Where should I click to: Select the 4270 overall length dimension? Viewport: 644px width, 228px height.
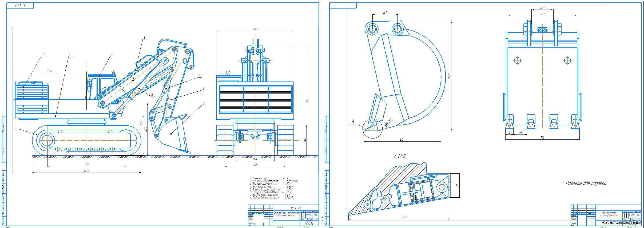[x=86, y=171]
